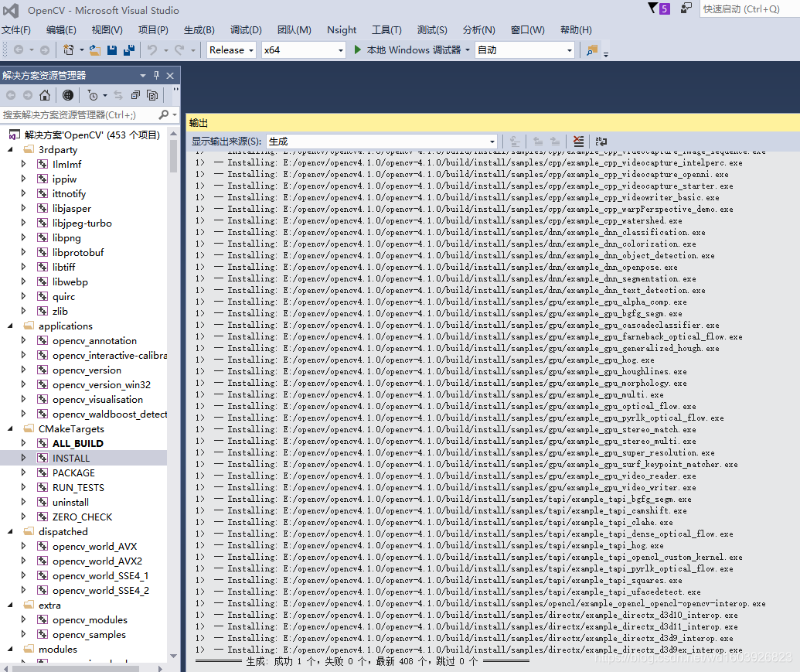Click the Sync with Active Document icon
This screenshot has height=672, width=800.
118,95
